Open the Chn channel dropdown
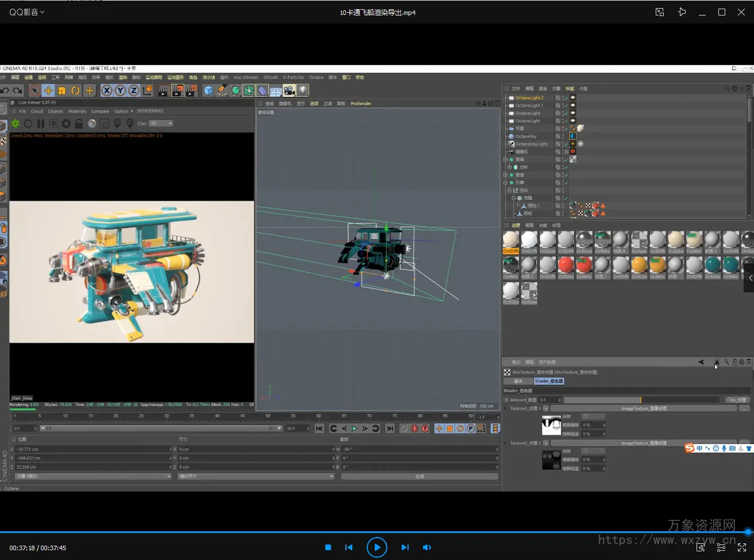The image size is (754, 560). [161, 123]
